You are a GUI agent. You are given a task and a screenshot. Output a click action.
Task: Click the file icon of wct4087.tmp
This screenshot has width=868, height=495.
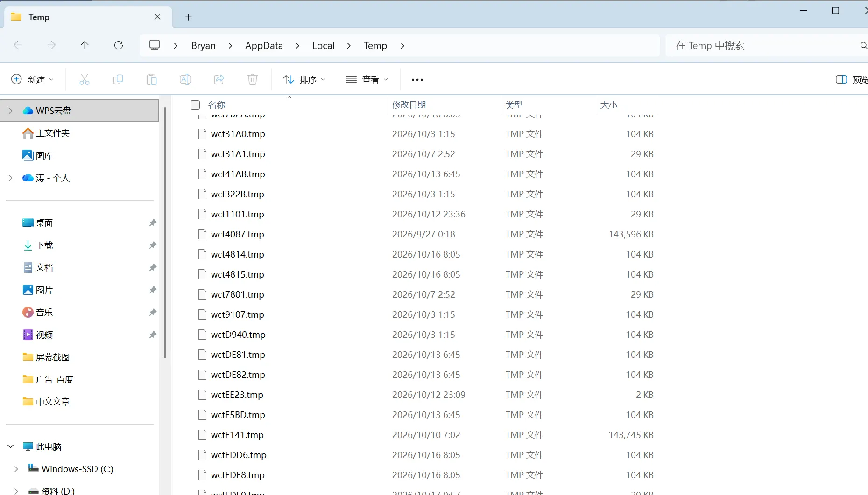(x=202, y=234)
